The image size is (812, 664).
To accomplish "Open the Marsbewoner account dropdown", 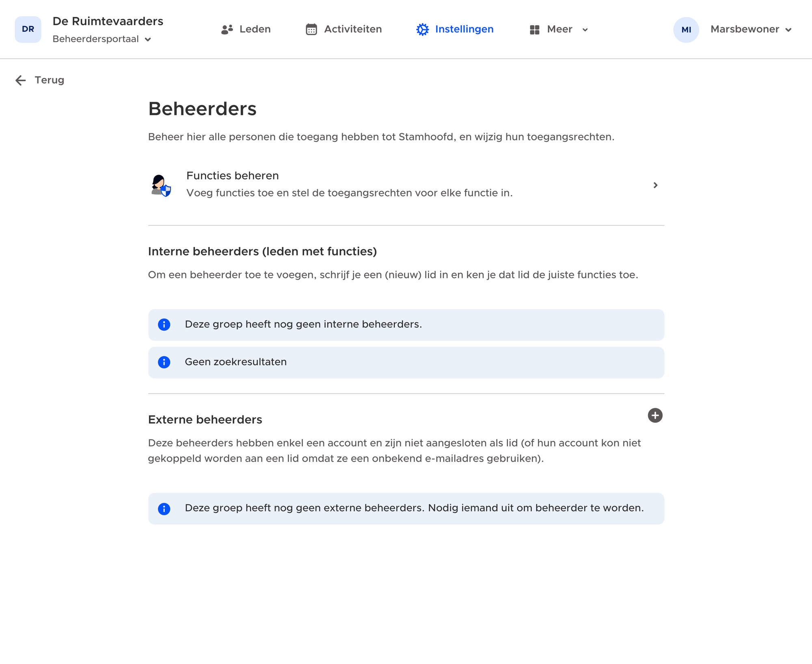I will pyautogui.click(x=751, y=29).
